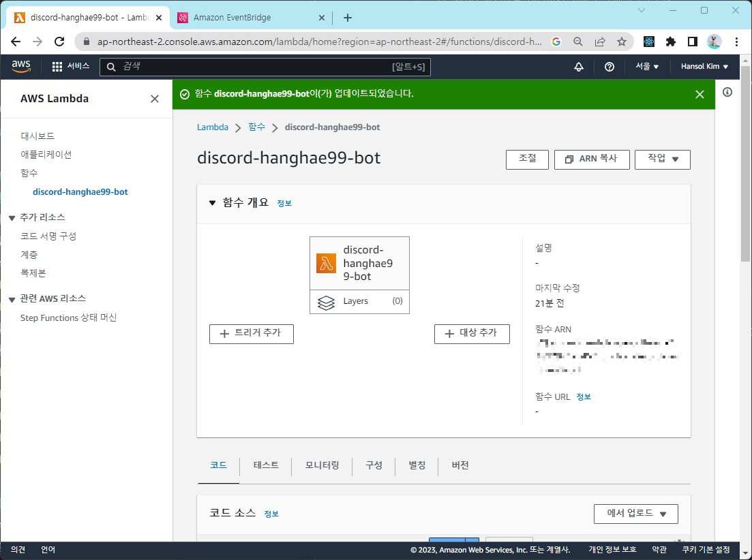Open the 작업 actions dropdown

point(662,159)
